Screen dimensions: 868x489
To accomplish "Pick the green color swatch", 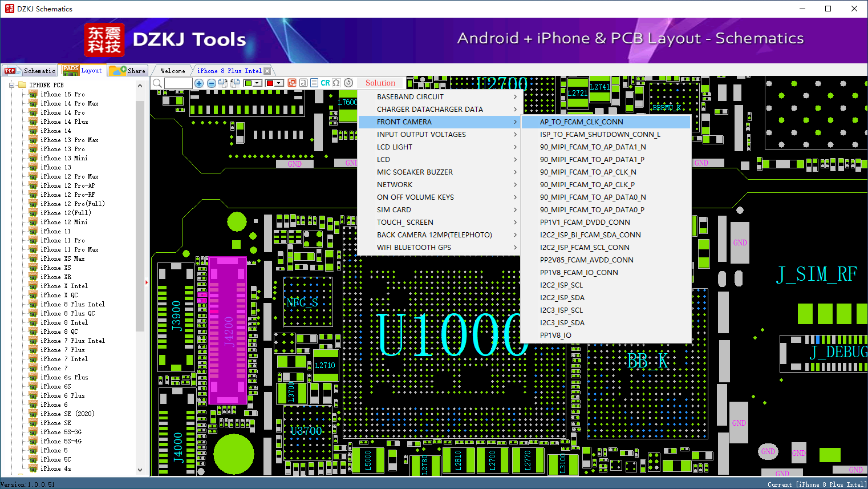I will point(248,83).
